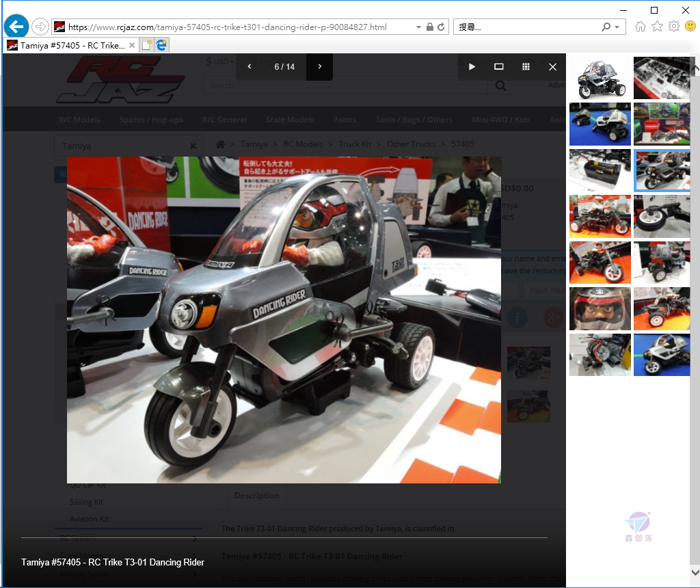Click the smiley feedback icon

point(690,27)
